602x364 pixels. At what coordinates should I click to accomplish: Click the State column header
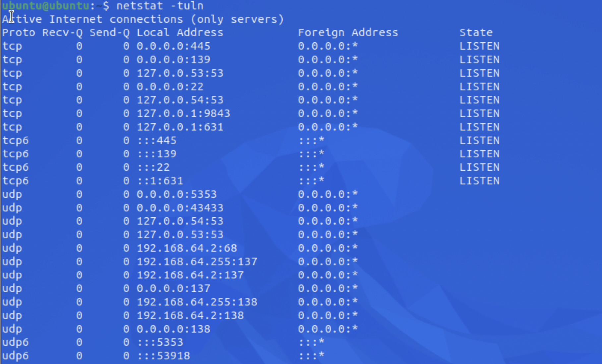(476, 33)
